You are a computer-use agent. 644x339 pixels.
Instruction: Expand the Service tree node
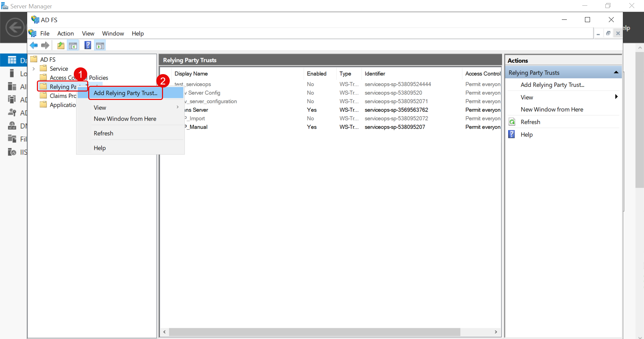(33, 68)
